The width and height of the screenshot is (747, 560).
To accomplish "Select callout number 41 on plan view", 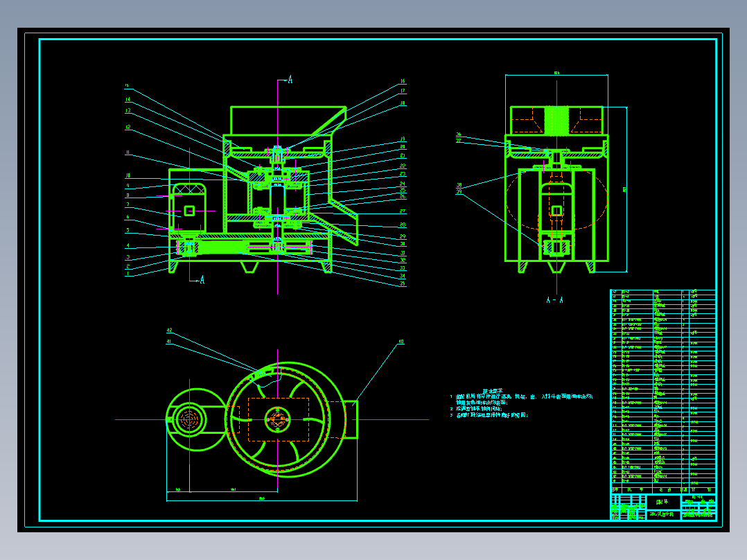I will (x=168, y=342).
